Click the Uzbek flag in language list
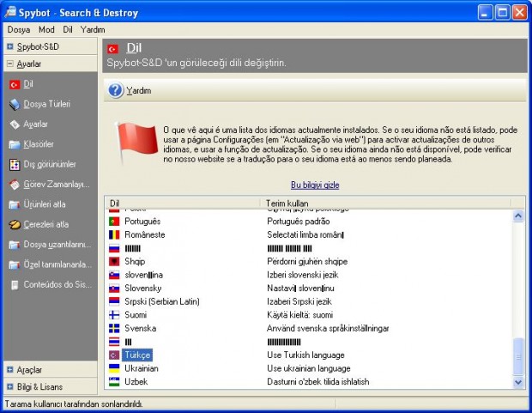 114,382
